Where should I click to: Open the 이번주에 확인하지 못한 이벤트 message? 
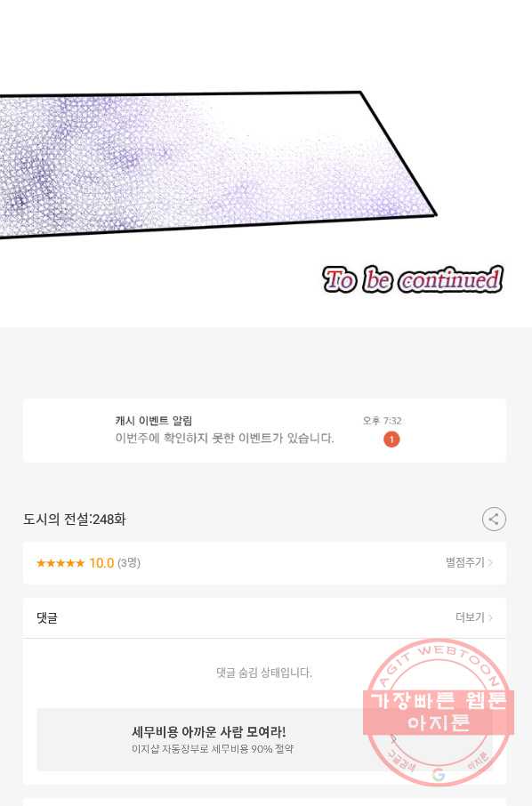pos(224,439)
